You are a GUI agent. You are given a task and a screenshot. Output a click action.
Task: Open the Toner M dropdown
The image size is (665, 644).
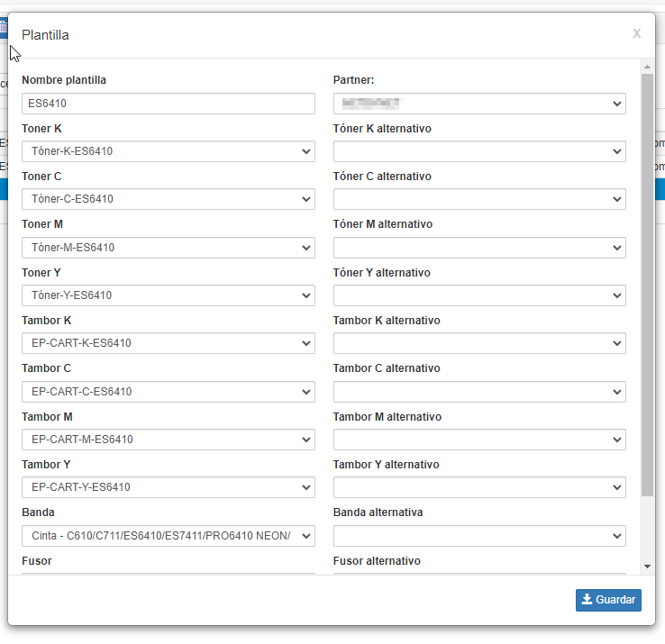[x=168, y=248]
